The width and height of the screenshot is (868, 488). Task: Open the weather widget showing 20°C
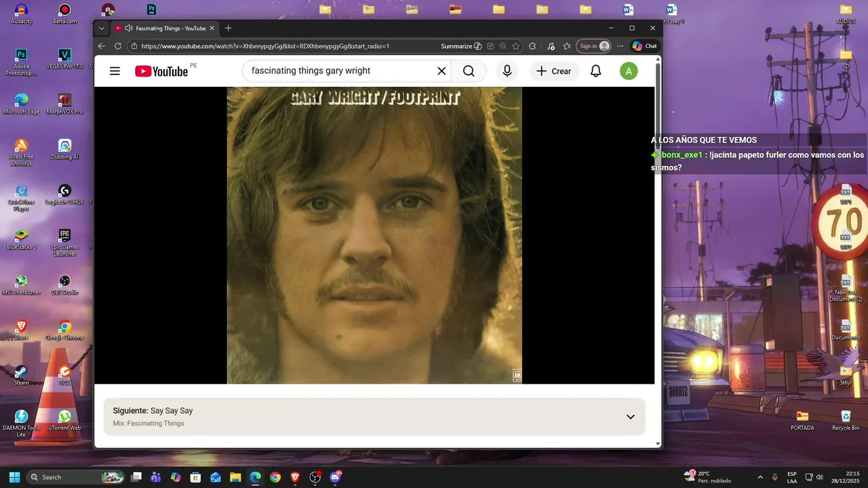709,477
